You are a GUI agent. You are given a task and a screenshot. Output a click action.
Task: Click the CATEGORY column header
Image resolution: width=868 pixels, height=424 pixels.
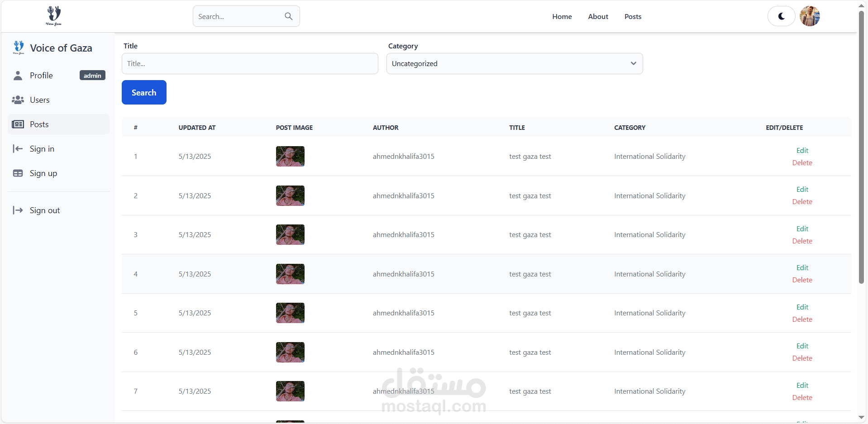[630, 128]
